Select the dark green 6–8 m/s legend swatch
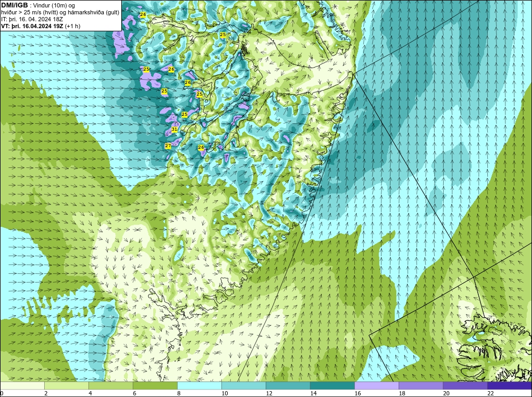 (x=155, y=385)
